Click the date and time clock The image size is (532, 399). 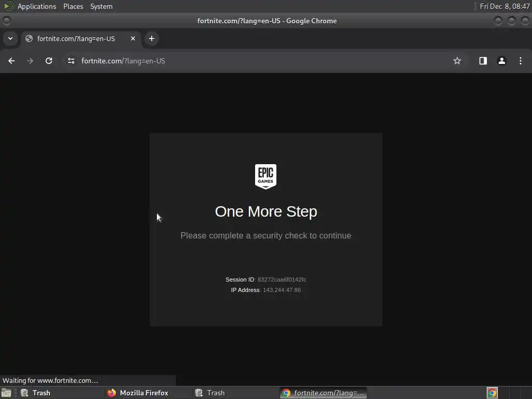(505, 6)
